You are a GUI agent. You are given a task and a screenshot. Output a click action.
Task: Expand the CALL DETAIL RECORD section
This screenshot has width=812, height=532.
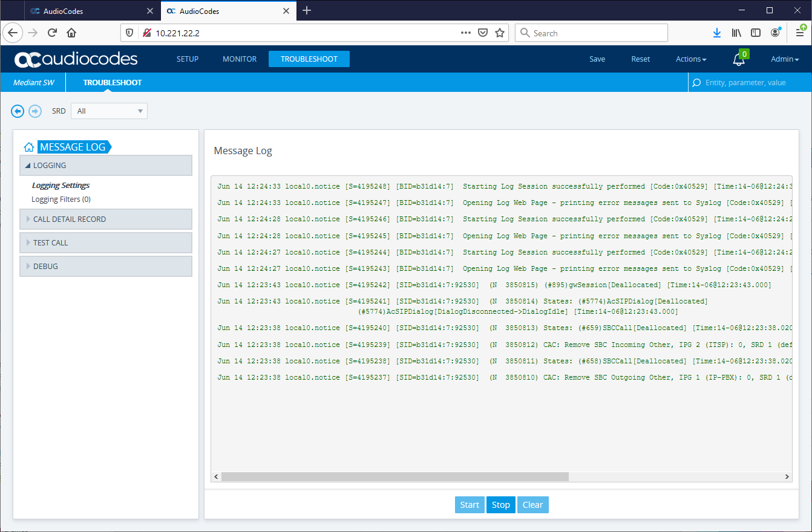pyautogui.click(x=106, y=219)
